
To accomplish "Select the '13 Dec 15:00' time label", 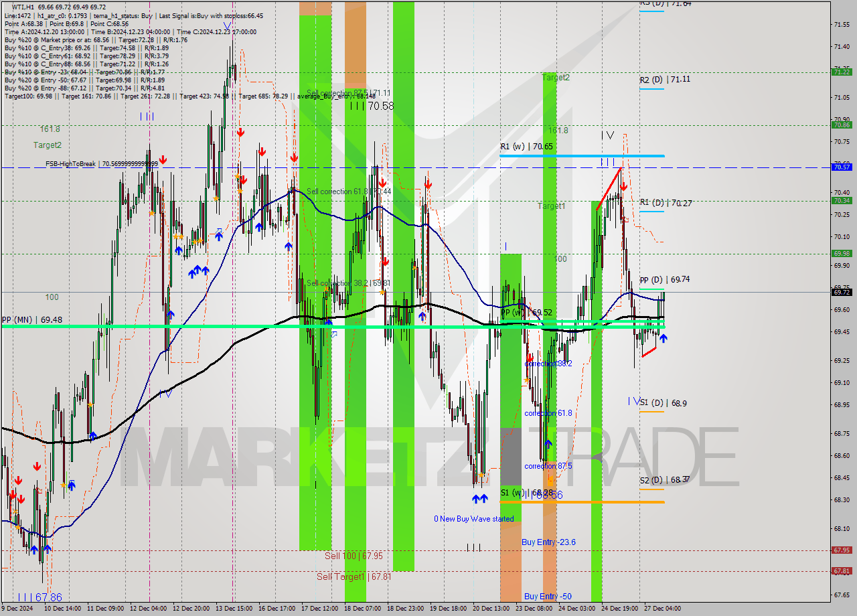I will pyautogui.click(x=234, y=609).
